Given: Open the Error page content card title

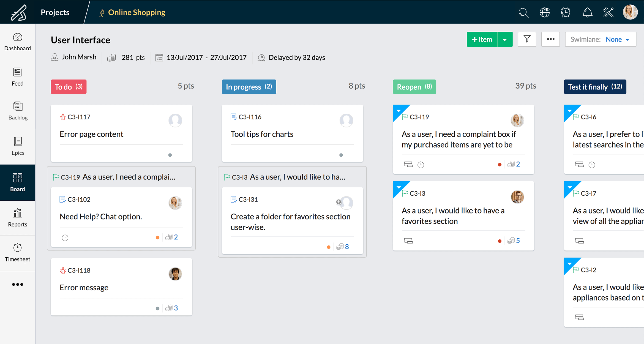Looking at the screenshot, I should point(91,134).
